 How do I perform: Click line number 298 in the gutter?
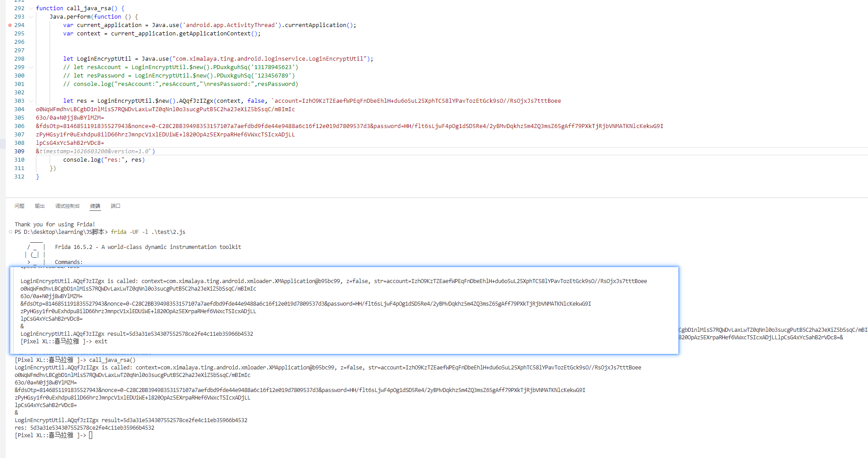[19, 59]
